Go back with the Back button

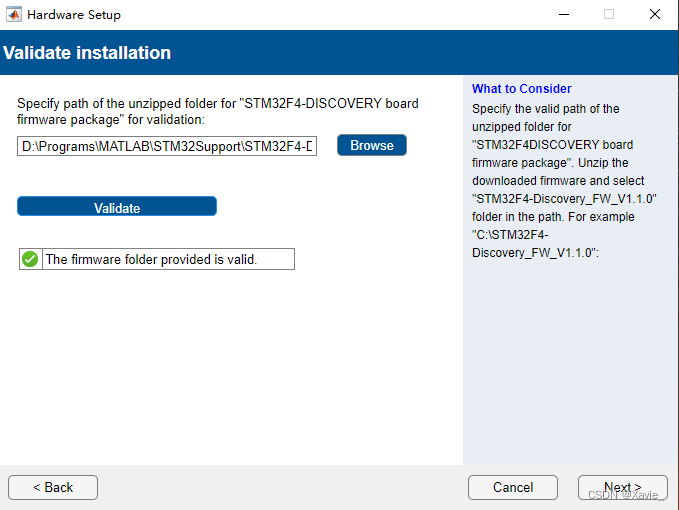pyautogui.click(x=53, y=487)
